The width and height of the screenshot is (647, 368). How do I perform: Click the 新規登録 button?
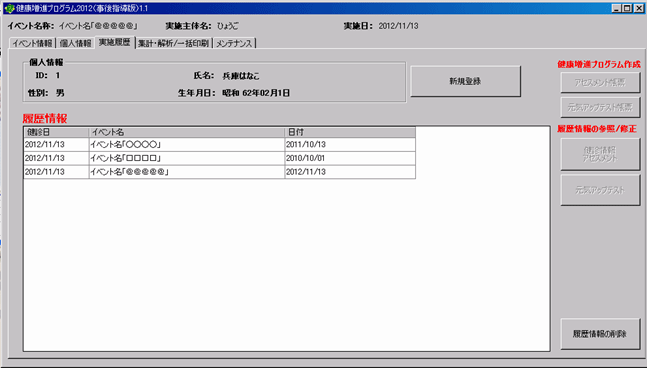click(x=465, y=82)
